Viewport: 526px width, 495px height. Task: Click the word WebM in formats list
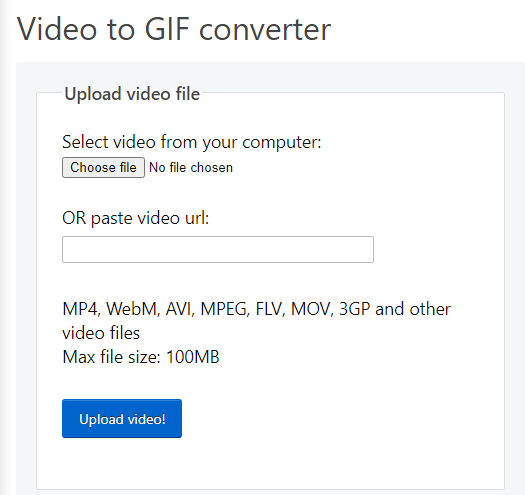[133, 309]
